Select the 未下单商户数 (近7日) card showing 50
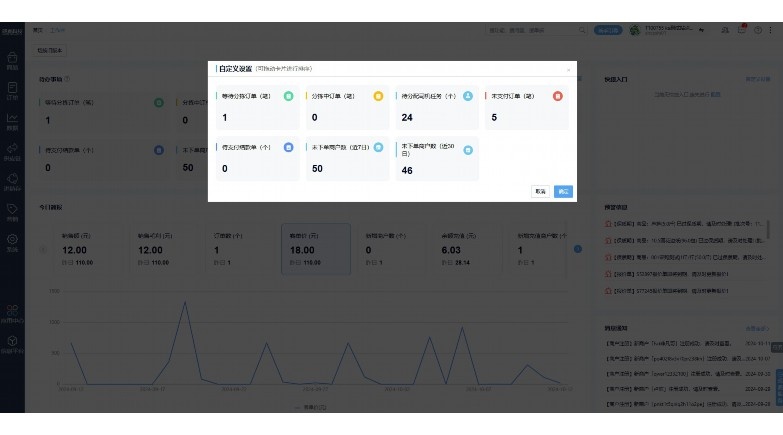The image size is (783, 435). (348, 159)
